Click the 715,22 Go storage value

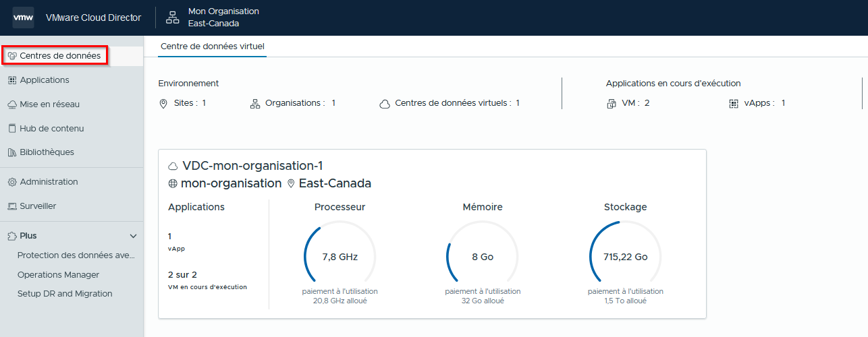[x=625, y=257]
